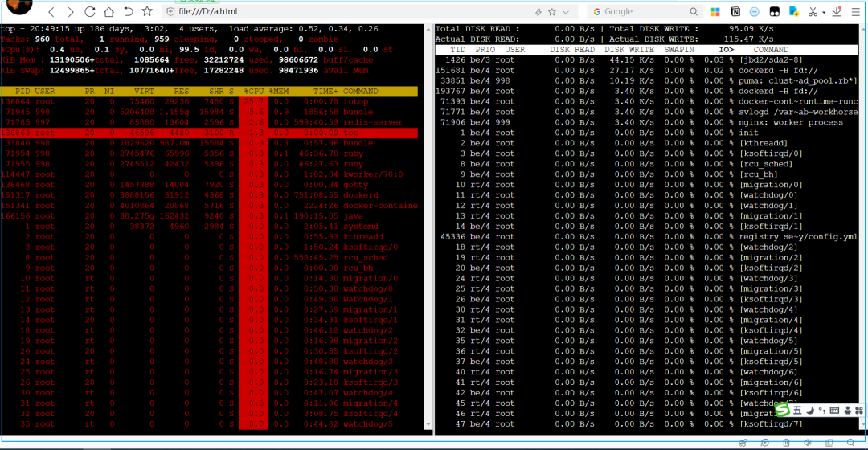868x450 pixels.
Task: Select the iotop command row in top
Action: point(209,102)
